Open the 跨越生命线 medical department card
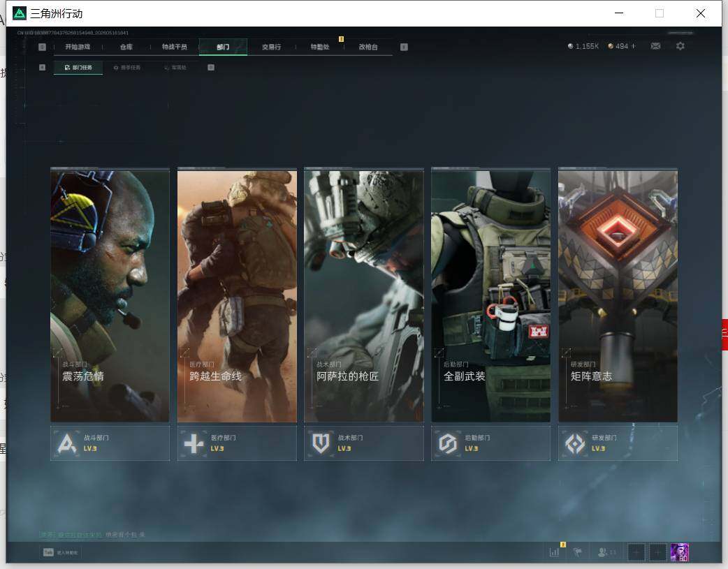Viewport: 728px width, 569px height. (237, 295)
